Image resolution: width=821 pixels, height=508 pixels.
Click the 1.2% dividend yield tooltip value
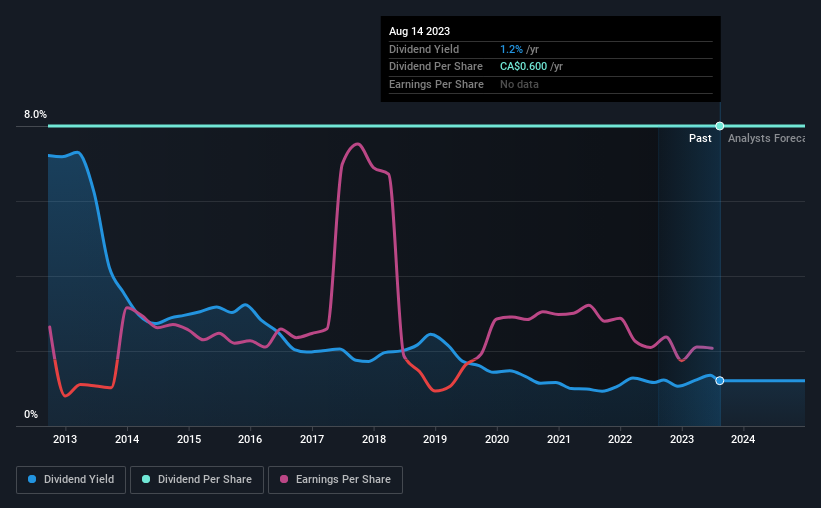pyautogui.click(x=510, y=49)
